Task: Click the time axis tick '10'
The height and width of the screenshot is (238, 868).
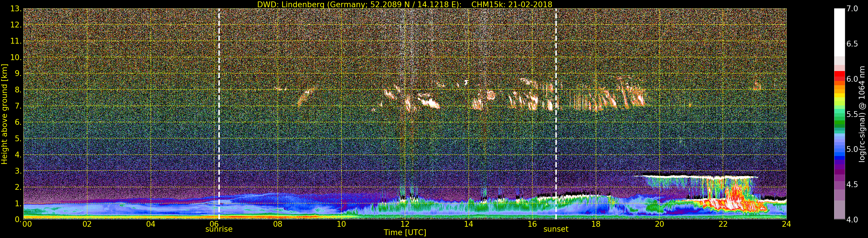Action: (341, 224)
